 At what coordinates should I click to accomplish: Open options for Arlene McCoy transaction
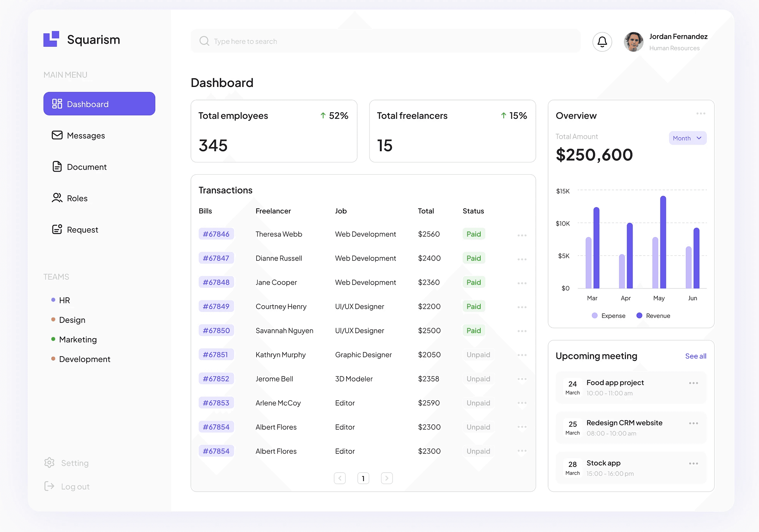[x=522, y=403]
